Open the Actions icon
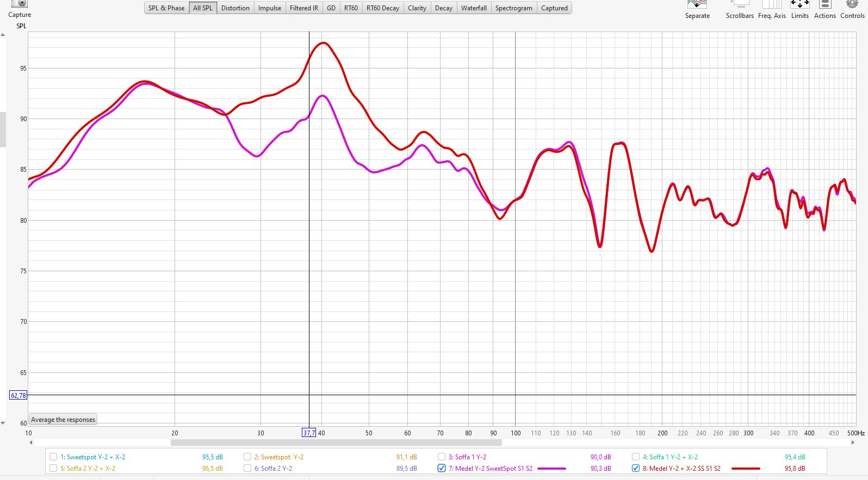Viewport: 868px width, 480px height. [x=824, y=4]
